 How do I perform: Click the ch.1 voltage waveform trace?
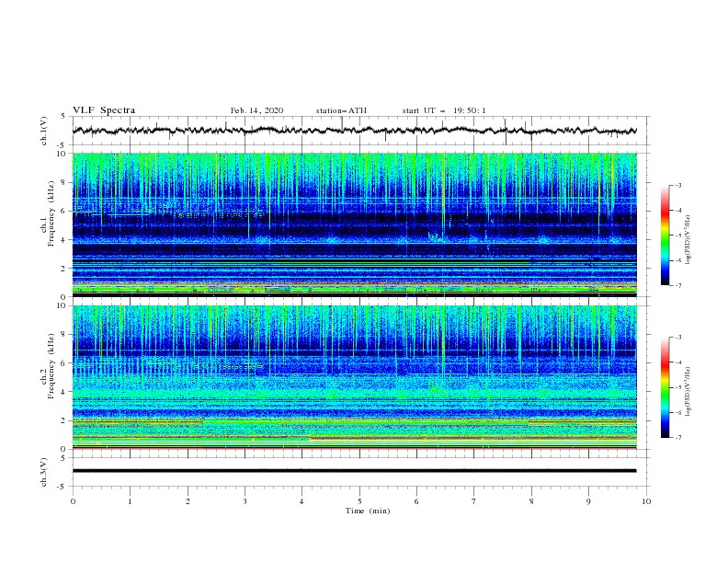[x=354, y=131]
